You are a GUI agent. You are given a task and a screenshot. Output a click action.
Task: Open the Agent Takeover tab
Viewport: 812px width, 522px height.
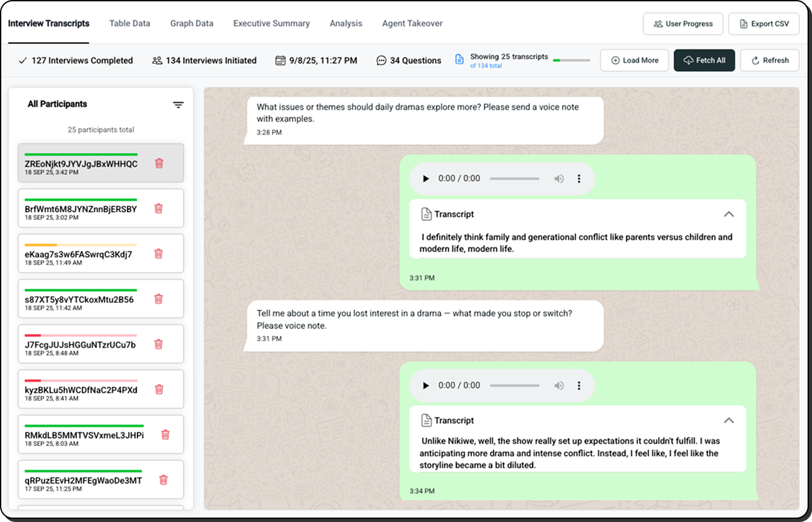pyautogui.click(x=412, y=23)
